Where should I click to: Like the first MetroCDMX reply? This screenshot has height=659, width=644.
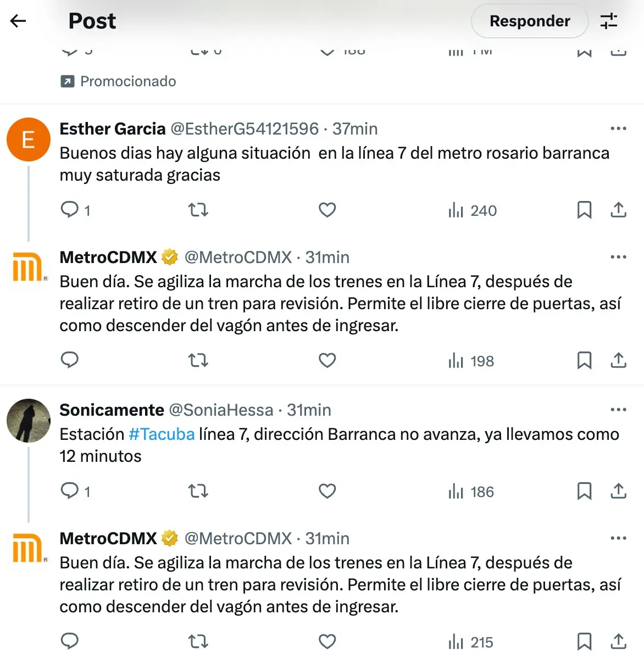coord(327,360)
